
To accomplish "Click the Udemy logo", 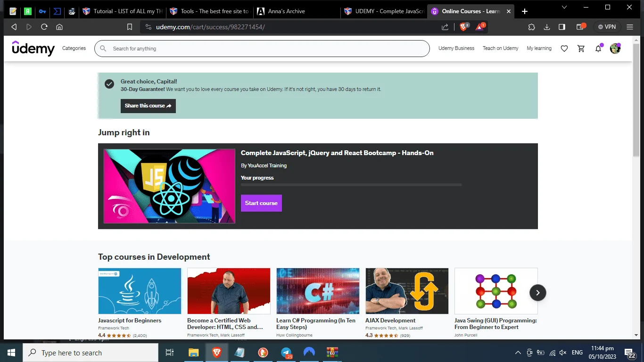I will point(33,48).
